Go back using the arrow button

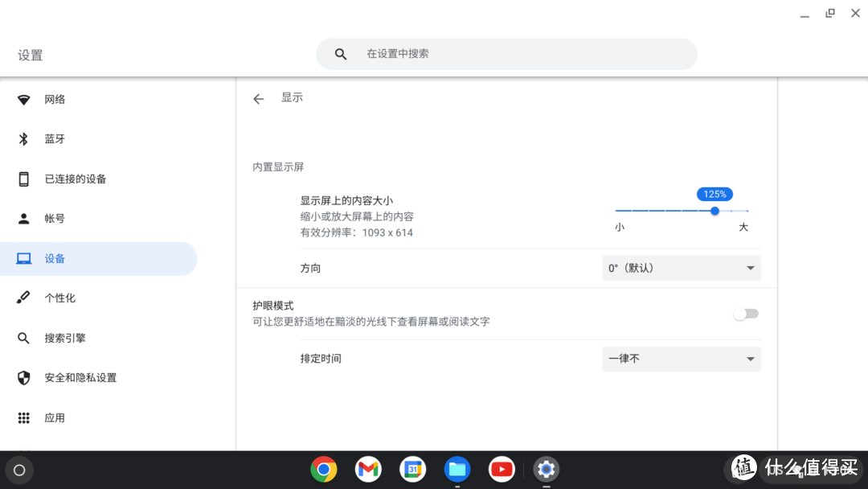pos(258,98)
